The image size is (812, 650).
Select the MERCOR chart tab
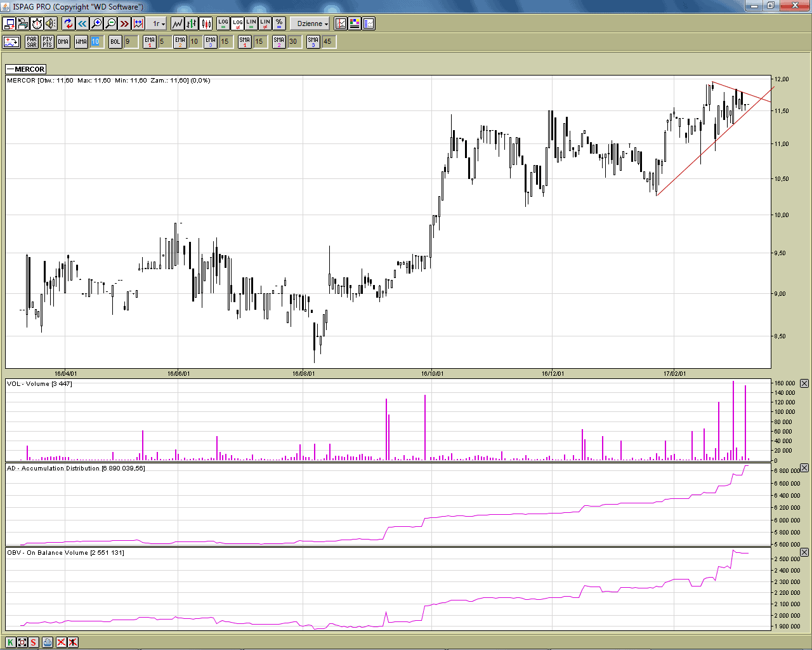pyautogui.click(x=26, y=69)
